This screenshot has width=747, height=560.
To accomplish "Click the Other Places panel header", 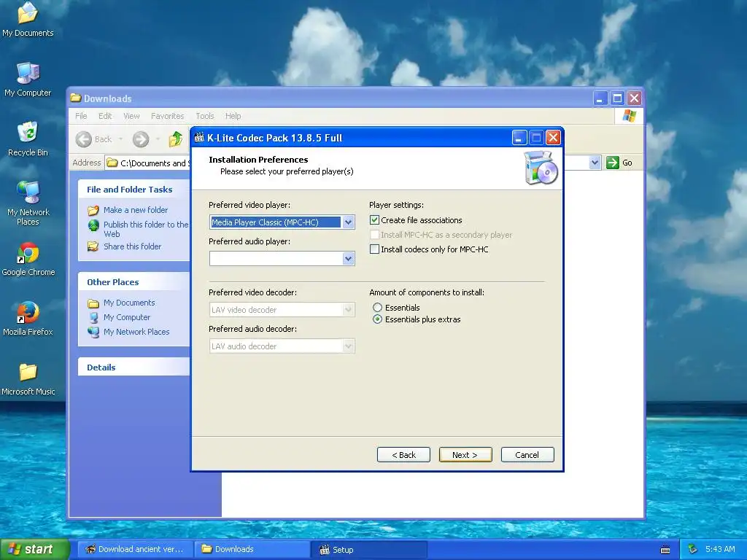I will point(134,282).
